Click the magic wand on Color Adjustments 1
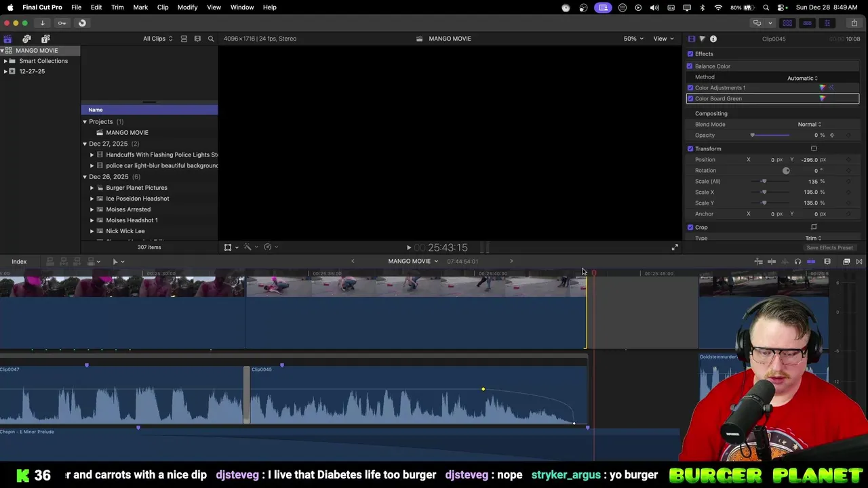The width and height of the screenshot is (868, 488). [x=831, y=87]
